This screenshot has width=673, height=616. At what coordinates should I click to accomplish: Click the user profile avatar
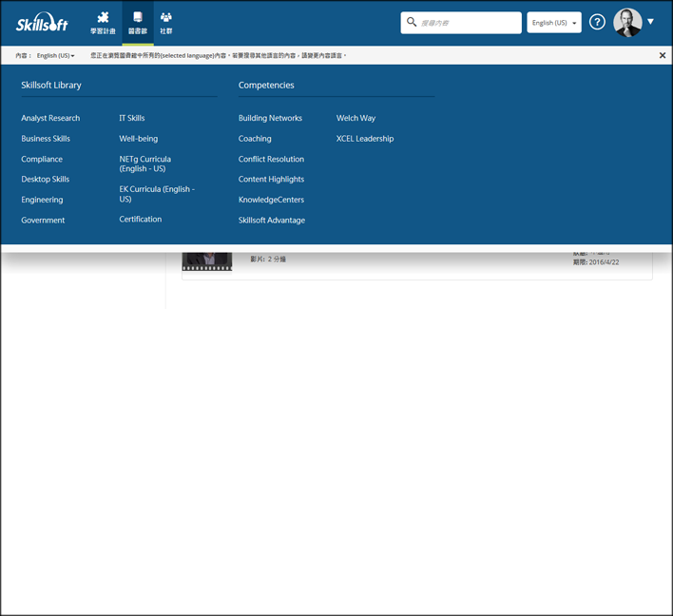pyautogui.click(x=627, y=22)
